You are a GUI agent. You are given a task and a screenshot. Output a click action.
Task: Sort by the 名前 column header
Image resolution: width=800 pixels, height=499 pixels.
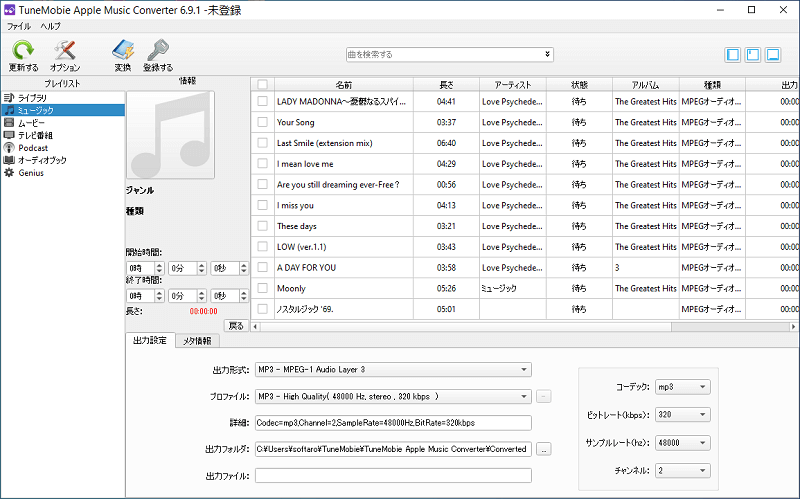(x=344, y=85)
